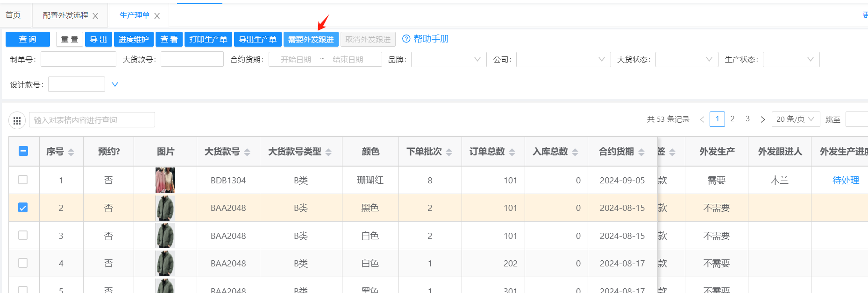The width and height of the screenshot is (868, 293).
Task: Switch to the 首页 tab
Action: 13,15
